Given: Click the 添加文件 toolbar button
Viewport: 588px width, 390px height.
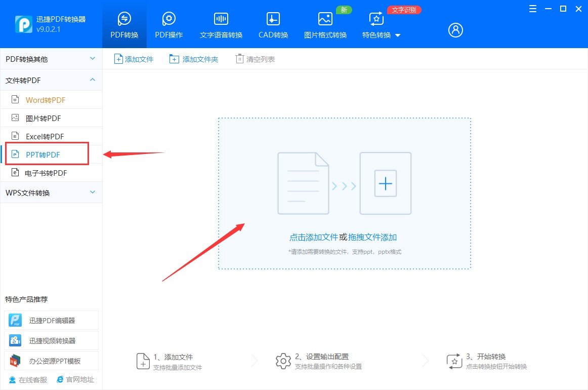Looking at the screenshot, I should pyautogui.click(x=134, y=59).
